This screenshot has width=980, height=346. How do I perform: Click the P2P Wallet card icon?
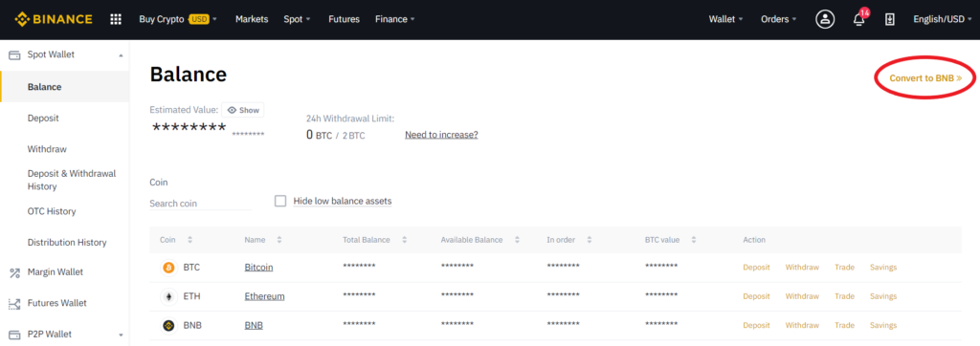(13, 335)
